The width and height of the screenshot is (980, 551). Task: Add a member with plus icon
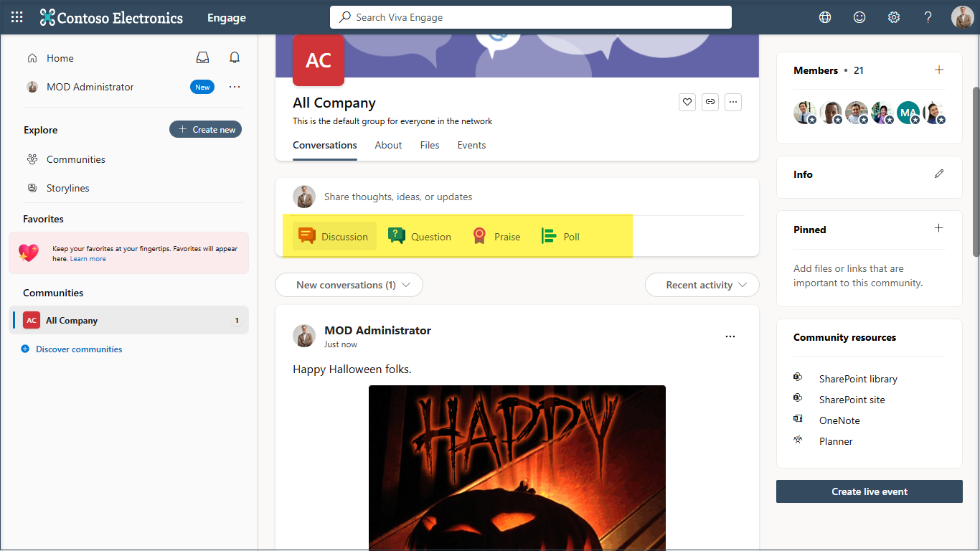(939, 70)
